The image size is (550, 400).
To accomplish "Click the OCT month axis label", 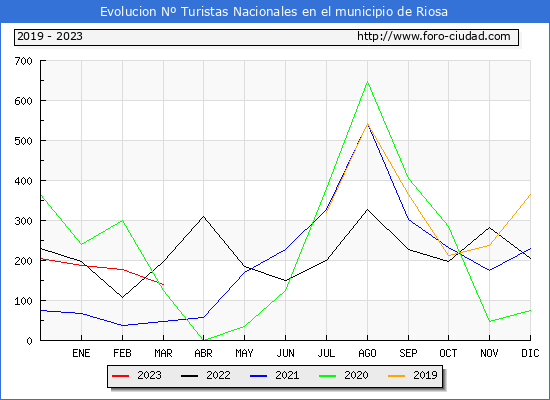I will 448,353.
